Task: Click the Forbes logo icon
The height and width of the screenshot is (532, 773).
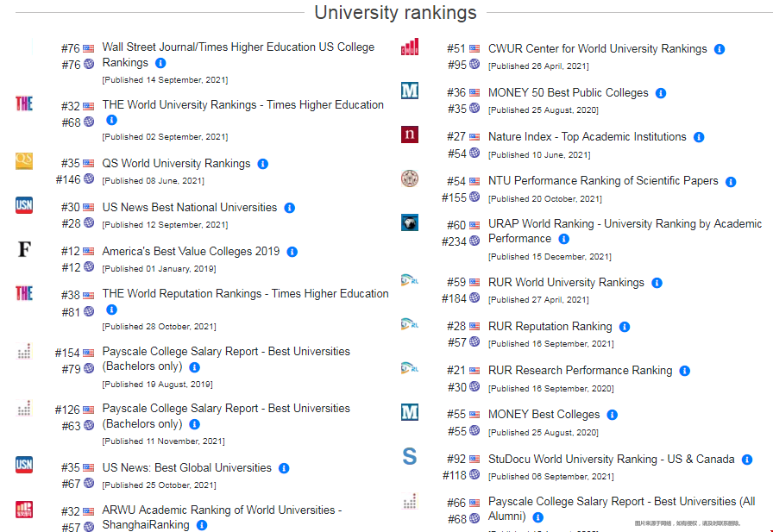Action: (24, 250)
